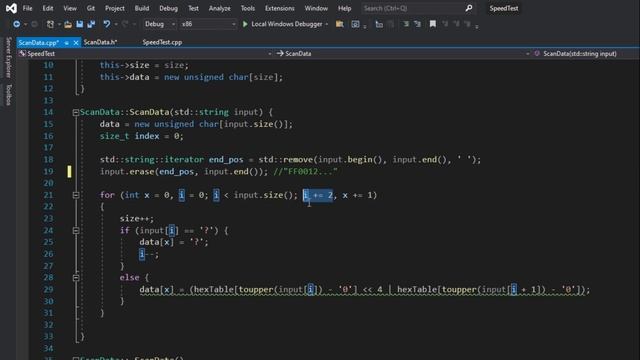The image size is (640, 360).
Task: Click the Comment out selected lines icon
Action: click(x=406, y=24)
